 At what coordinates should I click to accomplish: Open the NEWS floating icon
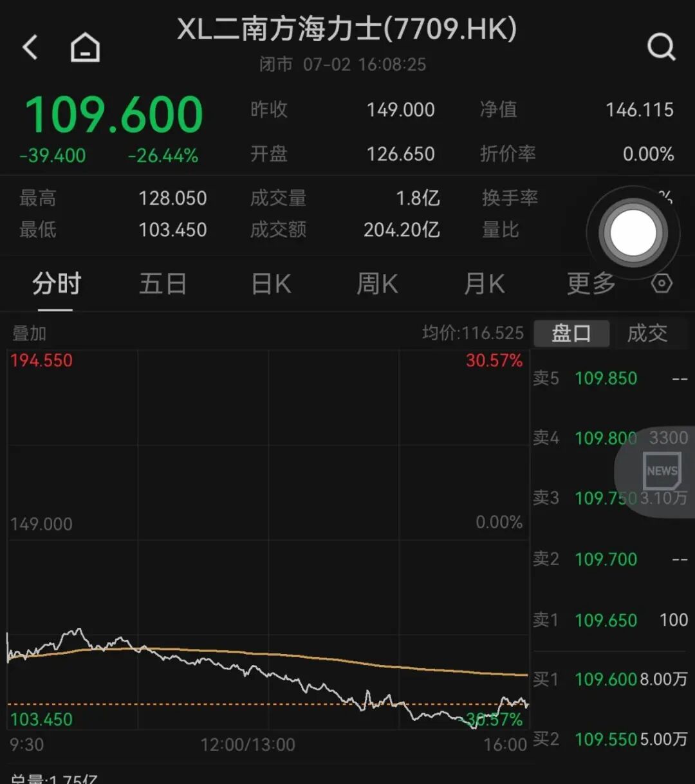662,471
